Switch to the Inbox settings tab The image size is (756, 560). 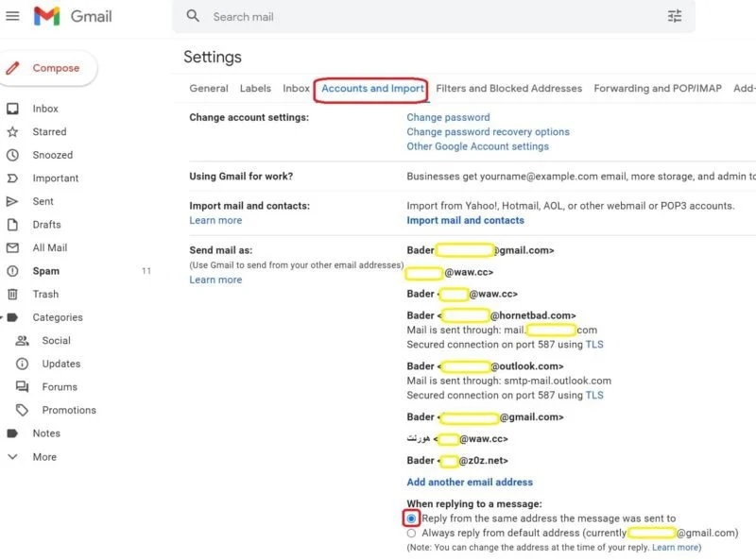pos(296,88)
